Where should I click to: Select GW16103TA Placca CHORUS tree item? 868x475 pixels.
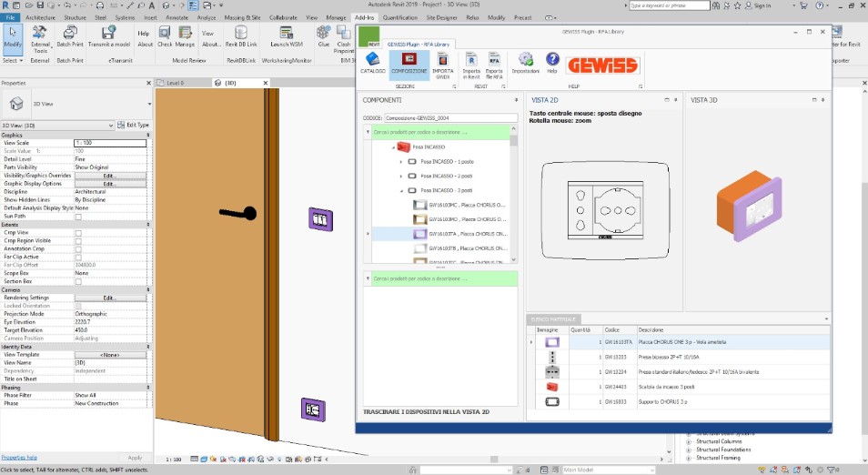tap(440, 234)
